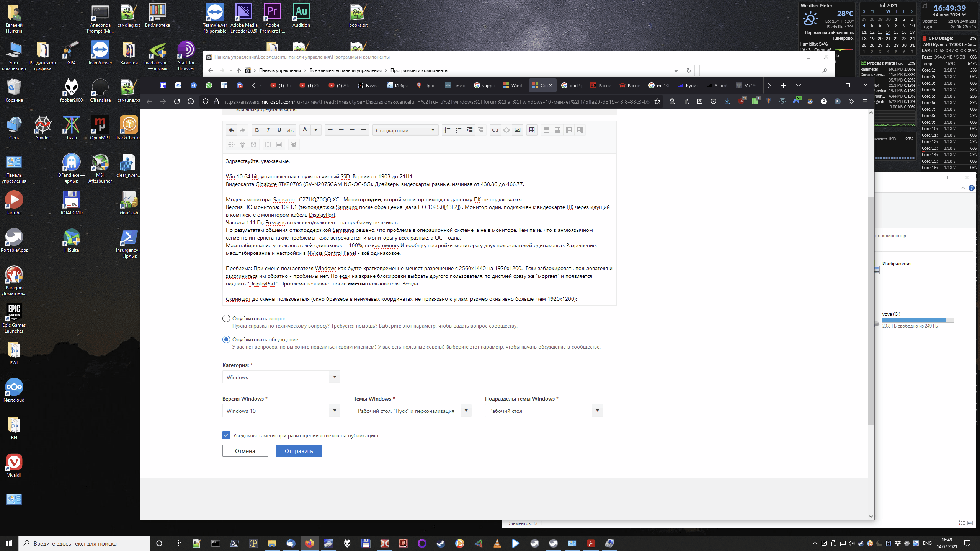Open Firefox downloads arrow icon
The image size is (980, 551).
coord(727,101)
